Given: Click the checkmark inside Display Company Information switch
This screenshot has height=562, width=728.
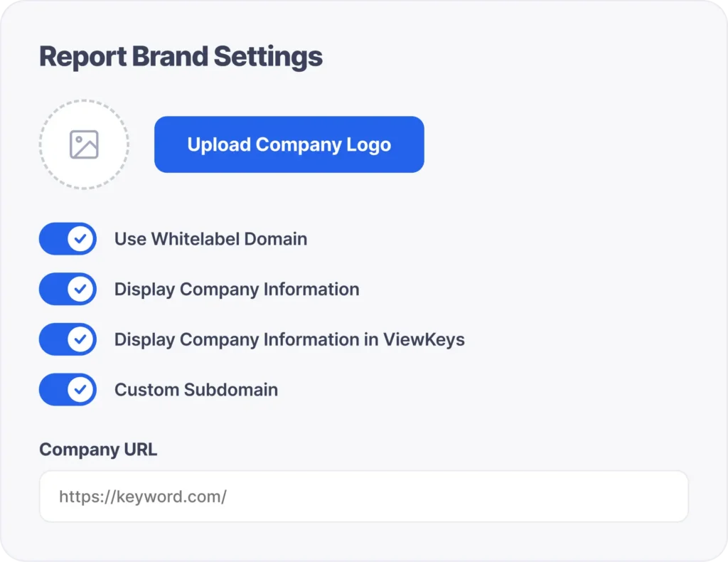Looking at the screenshot, I should point(80,290).
